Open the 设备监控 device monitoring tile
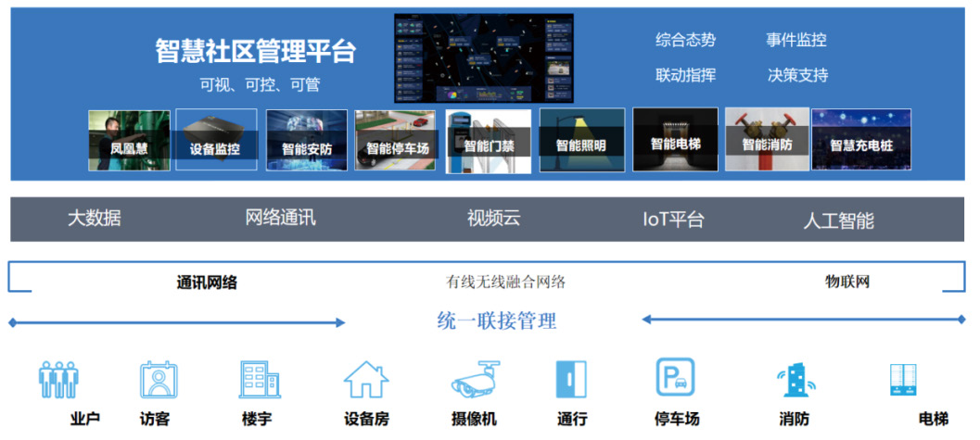The height and width of the screenshot is (440, 980). [215, 141]
